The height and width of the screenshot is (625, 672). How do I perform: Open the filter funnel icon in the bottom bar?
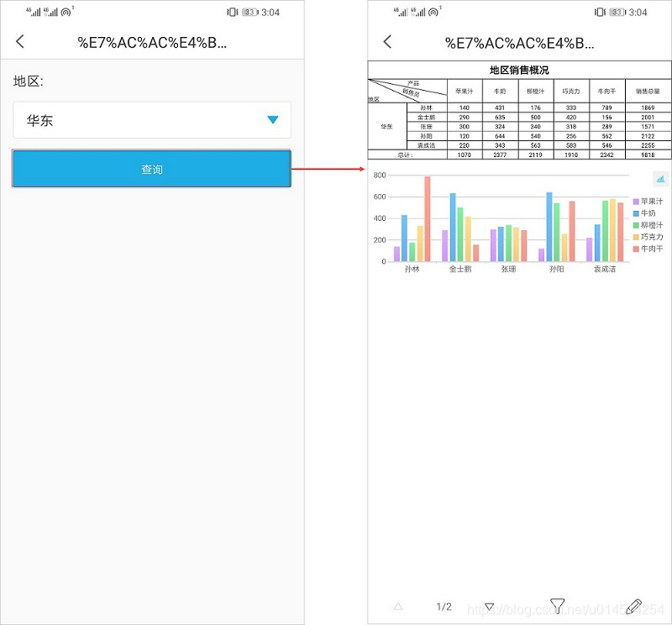[x=557, y=606]
